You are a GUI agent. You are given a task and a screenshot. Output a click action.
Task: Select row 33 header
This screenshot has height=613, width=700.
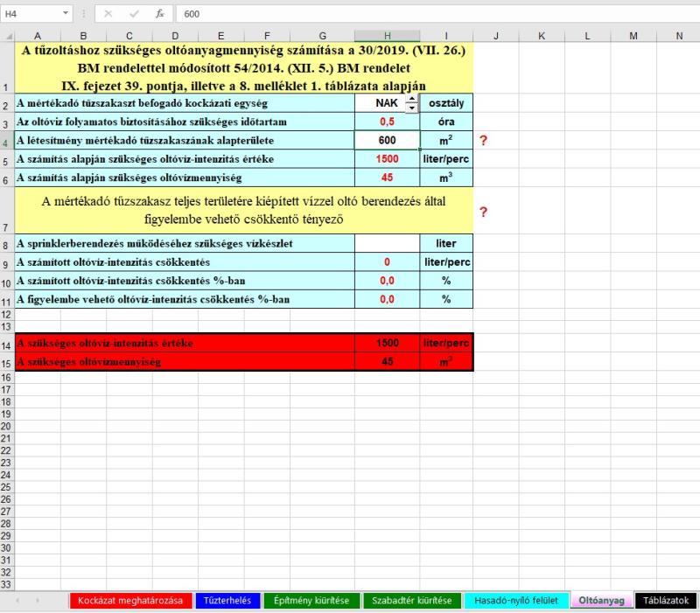pyautogui.click(x=6, y=584)
